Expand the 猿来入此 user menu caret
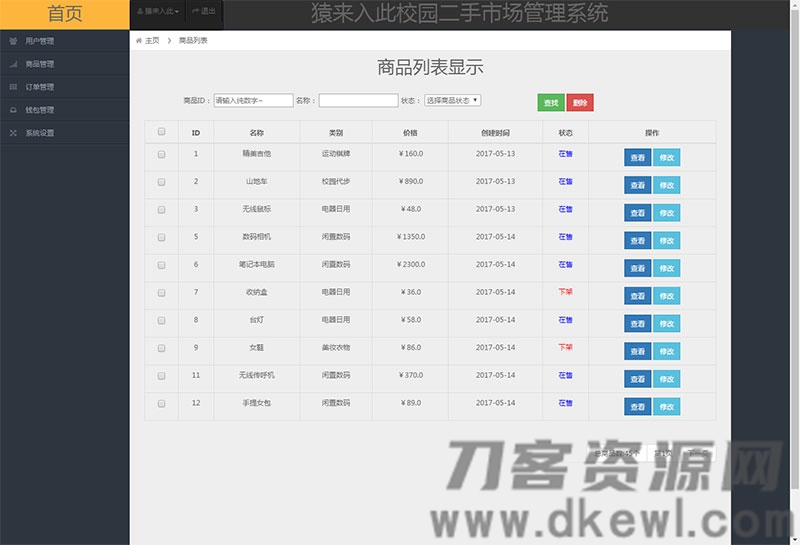Viewport: 800px width, 545px height. 177,11
